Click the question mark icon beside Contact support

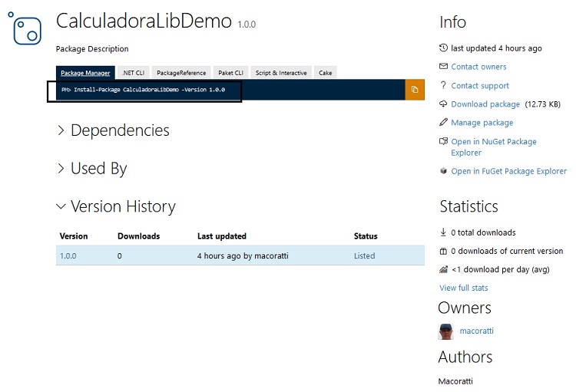point(443,85)
